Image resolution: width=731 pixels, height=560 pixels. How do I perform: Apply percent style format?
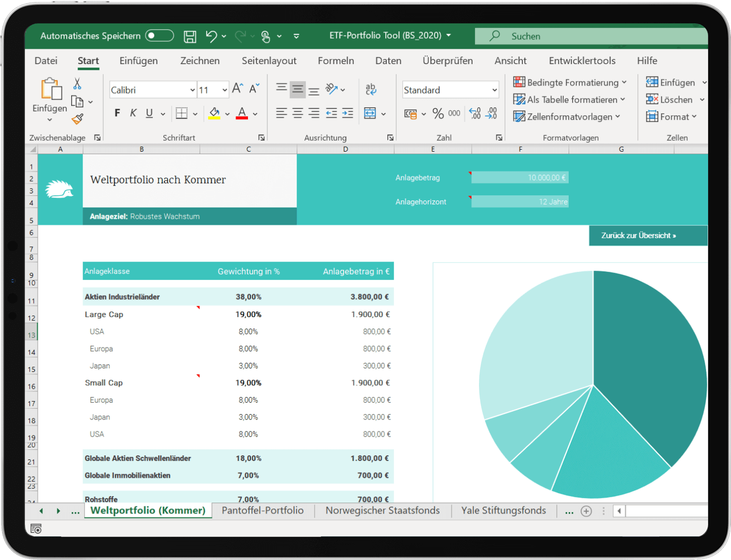coord(438,114)
